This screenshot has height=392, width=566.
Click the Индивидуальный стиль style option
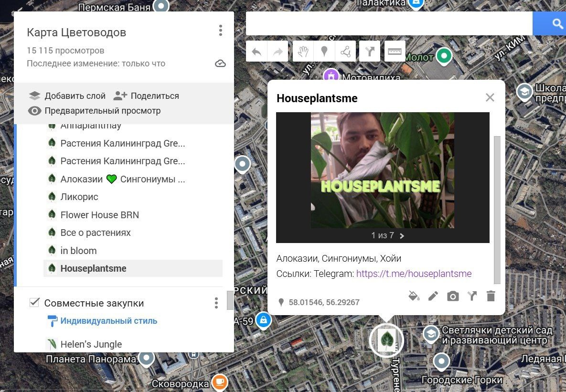[108, 320]
